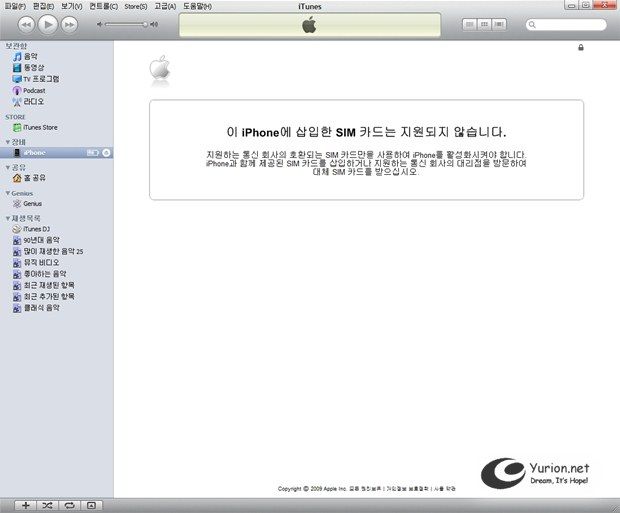The width and height of the screenshot is (620, 513).
Task: Switch to Cover Flow view
Action: point(499,25)
